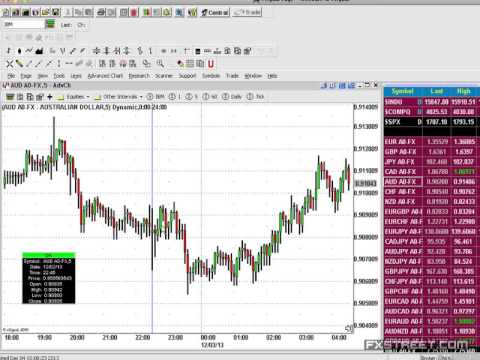This screenshot has height=360, width=480.
Task: Switch chart to the Daily interval
Action: [232, 97]
